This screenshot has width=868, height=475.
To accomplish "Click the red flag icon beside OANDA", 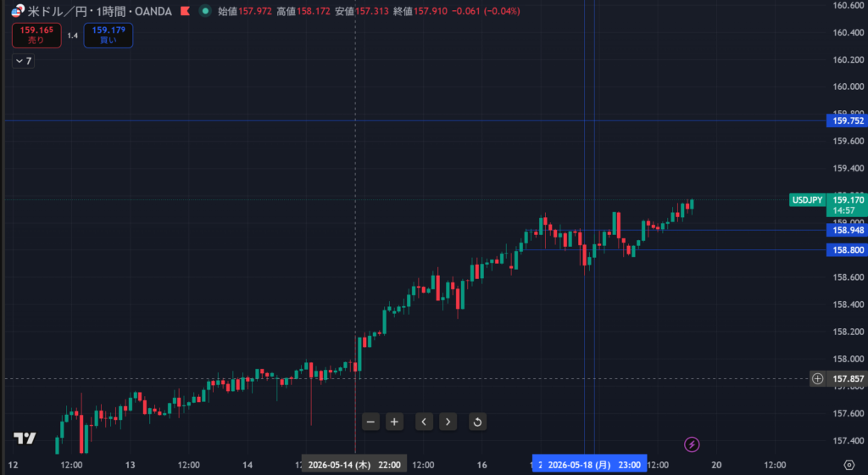I will click(x=186, y=11).
